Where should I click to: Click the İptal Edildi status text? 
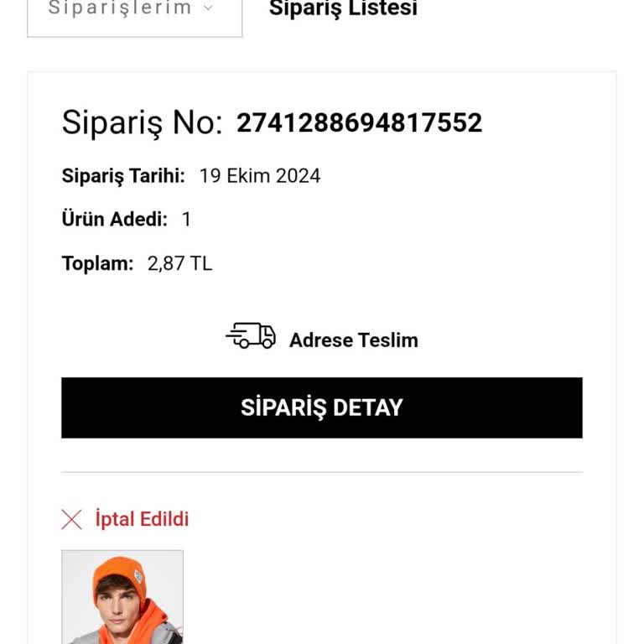142,519
